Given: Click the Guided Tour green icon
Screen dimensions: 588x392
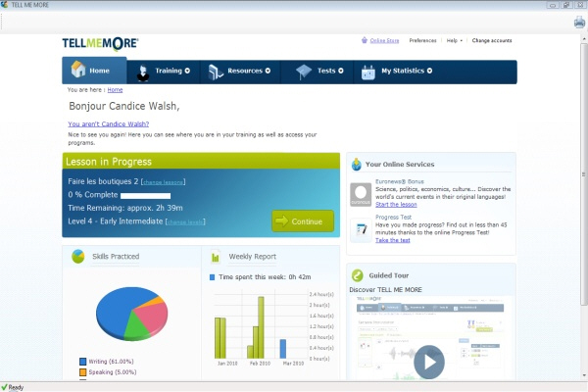Looking at the screenshot, I should pos(358,275).
